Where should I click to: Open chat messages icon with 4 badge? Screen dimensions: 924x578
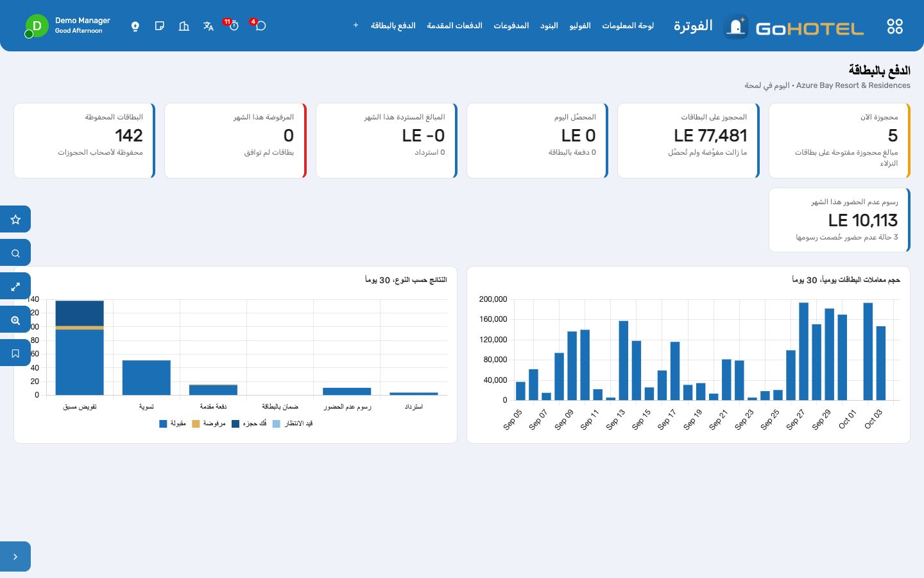tap(261, 26)
